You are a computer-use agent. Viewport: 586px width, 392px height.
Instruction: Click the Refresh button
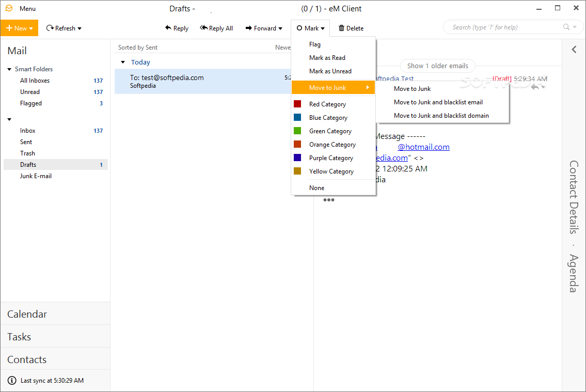[60, 28]
